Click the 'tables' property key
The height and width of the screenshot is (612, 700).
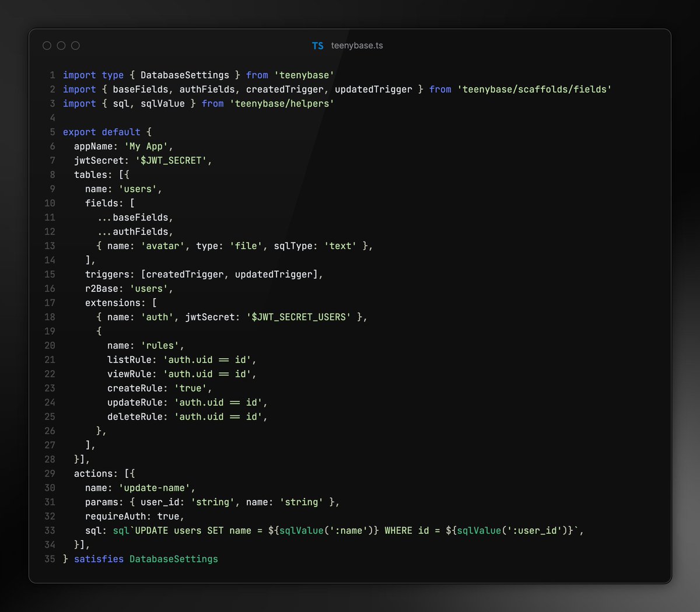[x=90, y=174]
